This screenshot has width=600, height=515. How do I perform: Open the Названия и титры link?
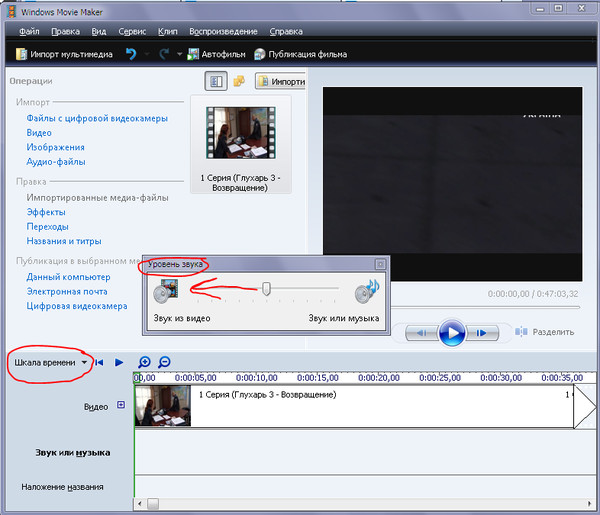tap(64, 241)
